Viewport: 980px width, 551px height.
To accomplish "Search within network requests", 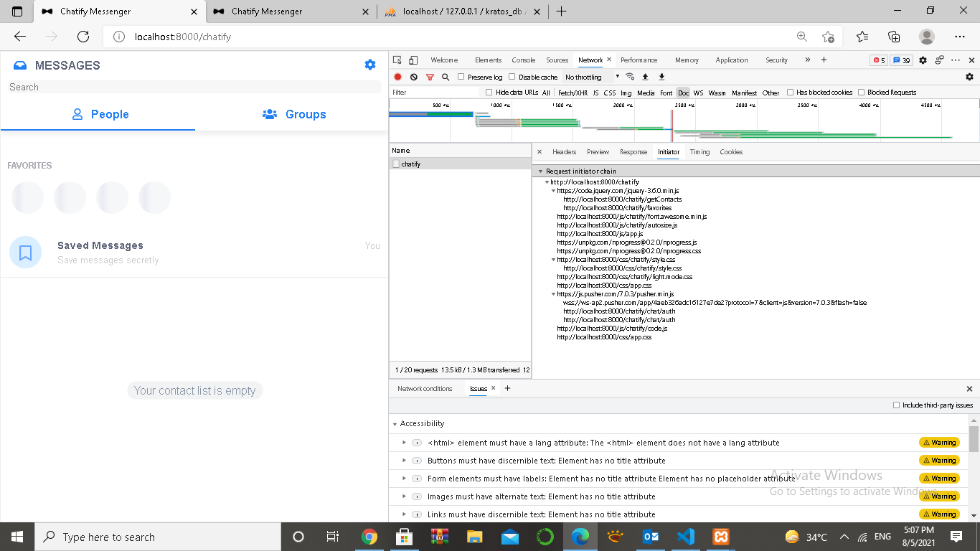I will click(x=446, y=75).
